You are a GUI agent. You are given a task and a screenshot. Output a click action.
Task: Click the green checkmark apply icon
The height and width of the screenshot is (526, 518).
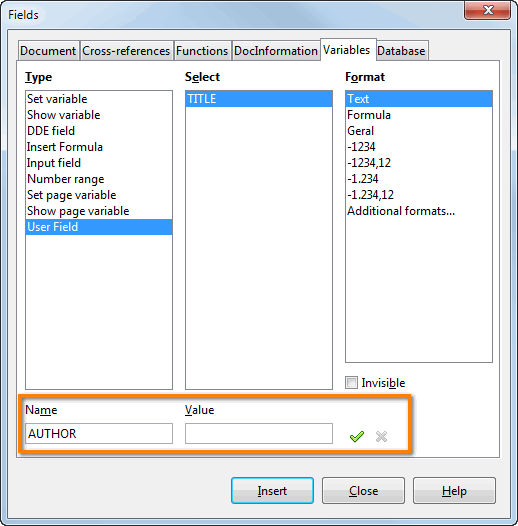point(357,436)
